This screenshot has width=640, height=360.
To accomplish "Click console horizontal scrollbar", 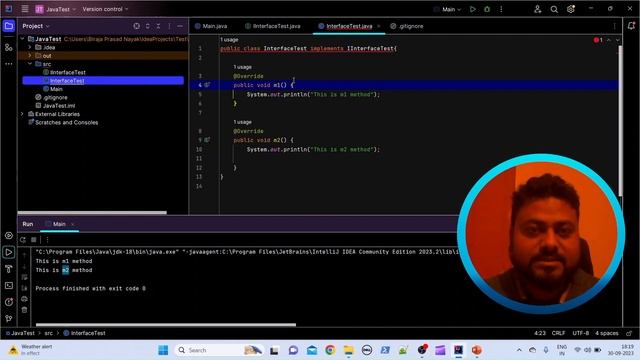I will point(166,325).
